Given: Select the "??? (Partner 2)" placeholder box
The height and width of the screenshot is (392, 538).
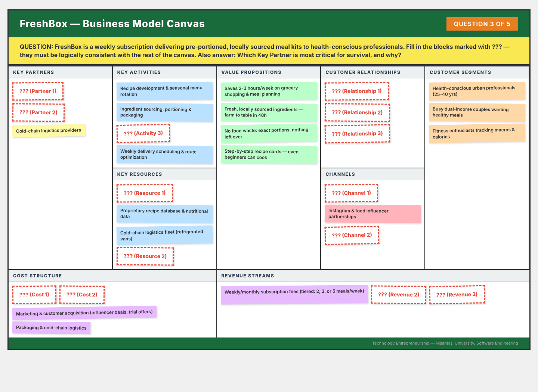Looking at the screenshot, I should point(38,112).
